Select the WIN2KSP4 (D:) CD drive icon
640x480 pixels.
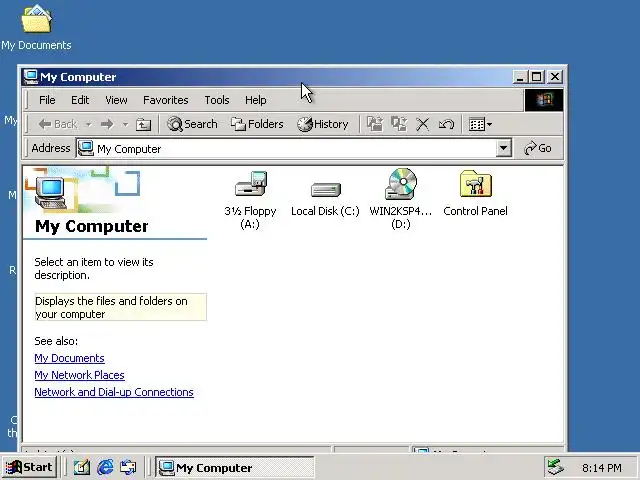pyautogui.click(x=400, y=199)
